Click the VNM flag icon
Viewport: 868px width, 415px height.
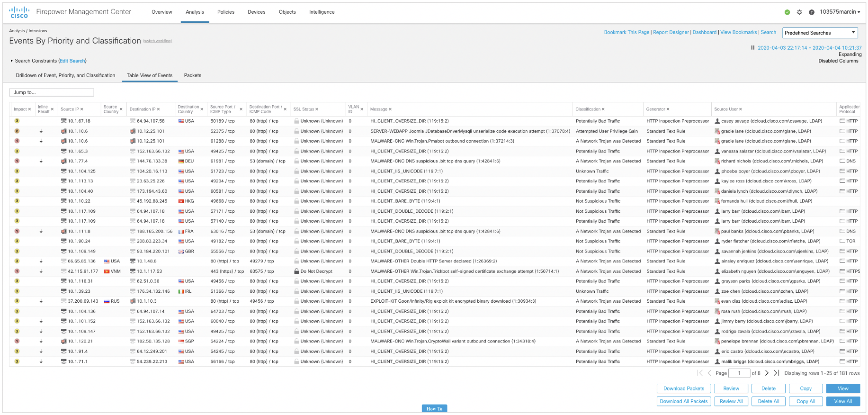[107, 271]
